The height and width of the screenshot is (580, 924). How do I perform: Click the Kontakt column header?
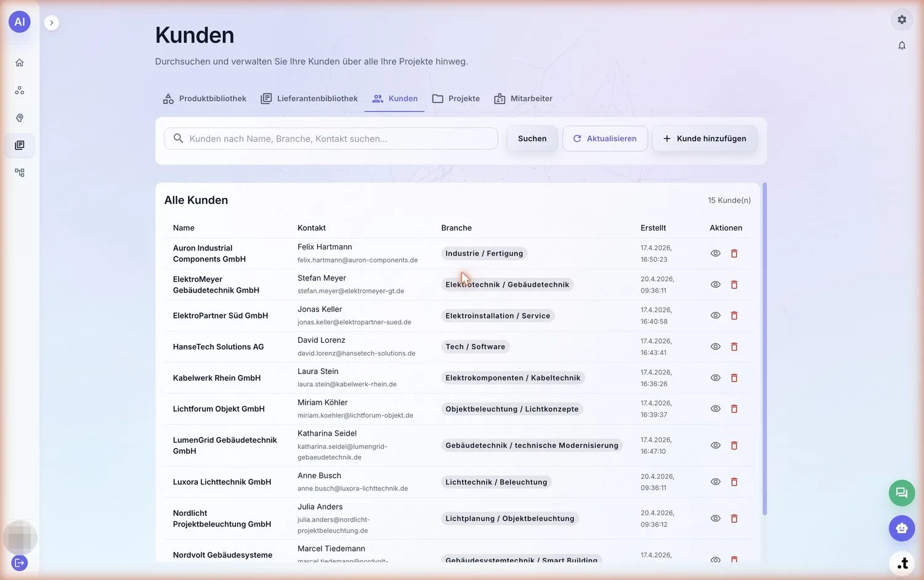(312, 228)
